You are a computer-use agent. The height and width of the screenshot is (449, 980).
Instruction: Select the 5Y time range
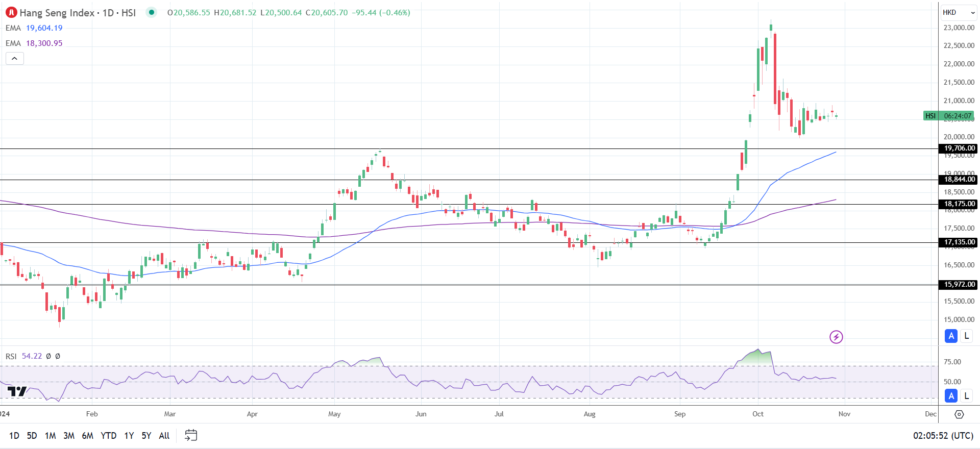tap(146, 436)
